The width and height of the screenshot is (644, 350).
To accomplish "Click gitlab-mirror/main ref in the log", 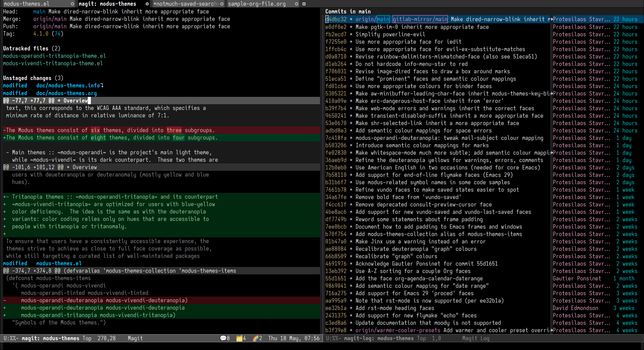I will click(x=420, y=19).
